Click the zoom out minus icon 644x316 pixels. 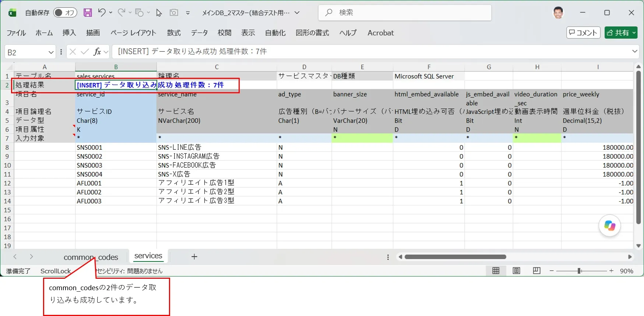[x=552, y=271]
